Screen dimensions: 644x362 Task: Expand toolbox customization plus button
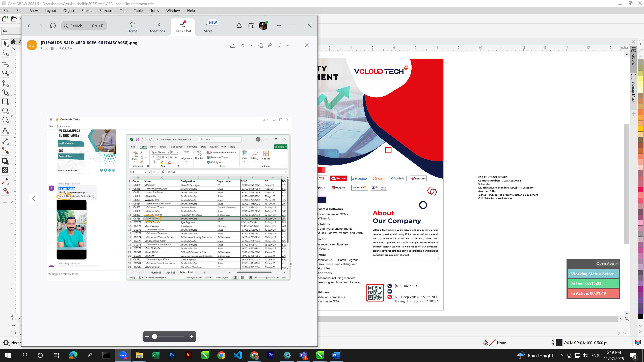point(5,203)
